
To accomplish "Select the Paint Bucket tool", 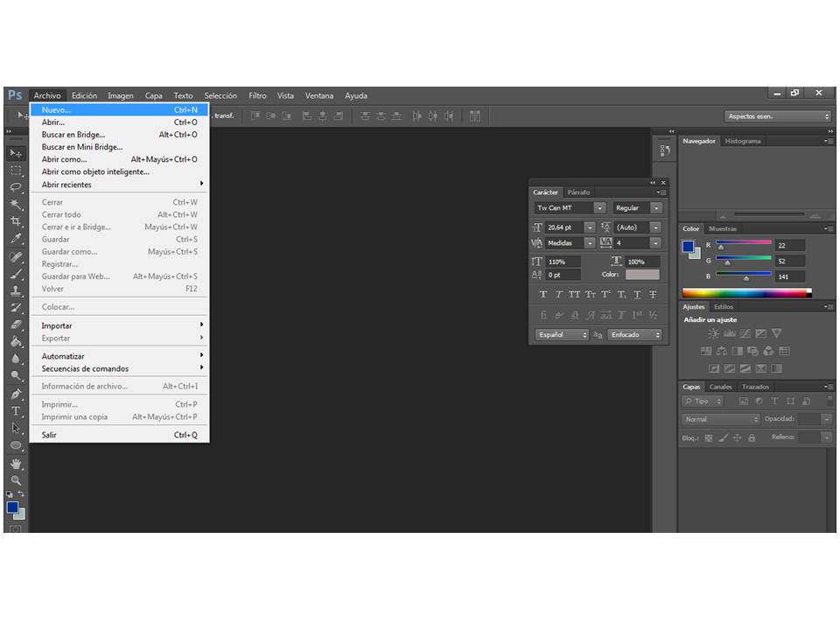I will pyautogui.click(x=16, y=342).
